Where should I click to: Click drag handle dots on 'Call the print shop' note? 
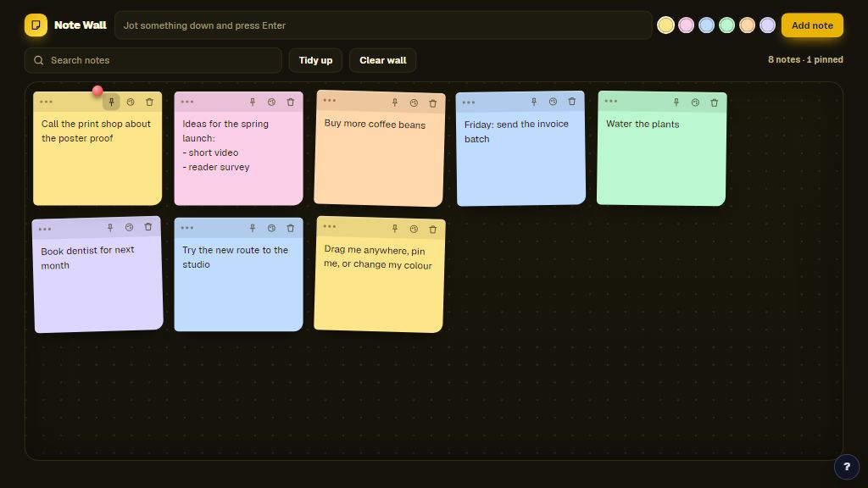point(46,102)
